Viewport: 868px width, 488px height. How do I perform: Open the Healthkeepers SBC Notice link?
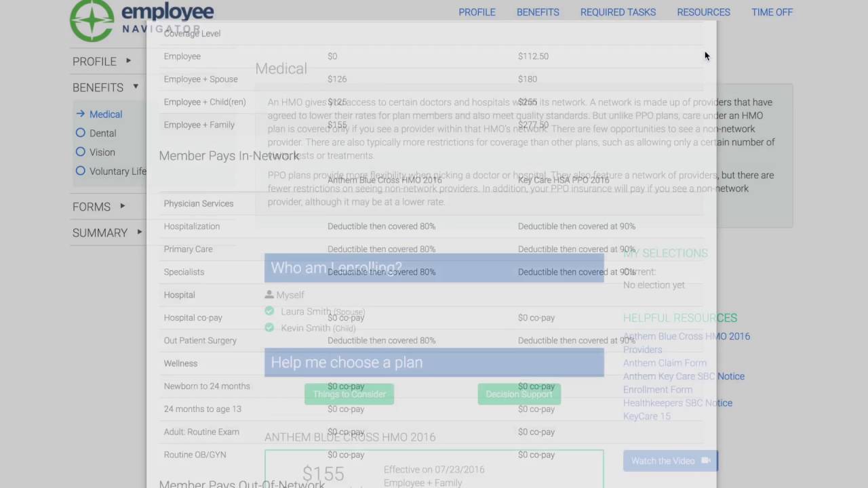(677, 403)
